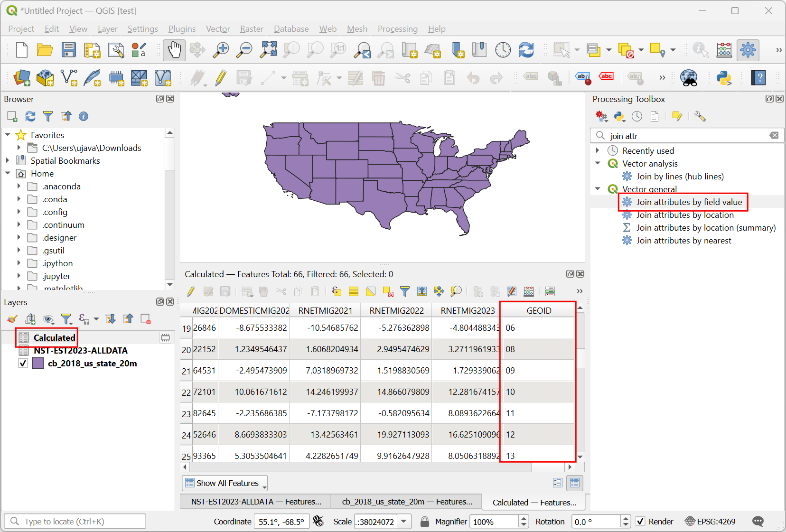Collapse the Vector analysis group
This screenshot has height=532, width=786.
click(598, 163)
